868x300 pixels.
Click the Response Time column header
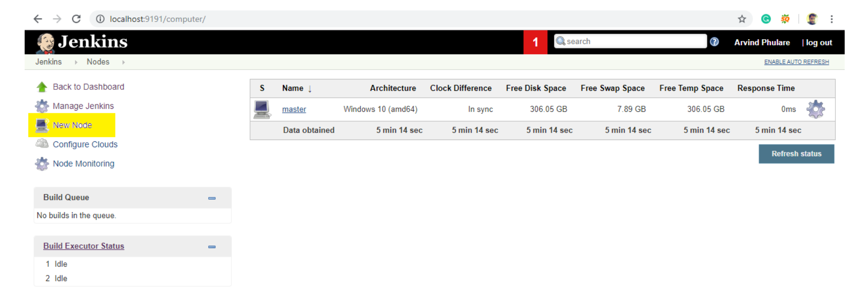click(x=766, y=88)
